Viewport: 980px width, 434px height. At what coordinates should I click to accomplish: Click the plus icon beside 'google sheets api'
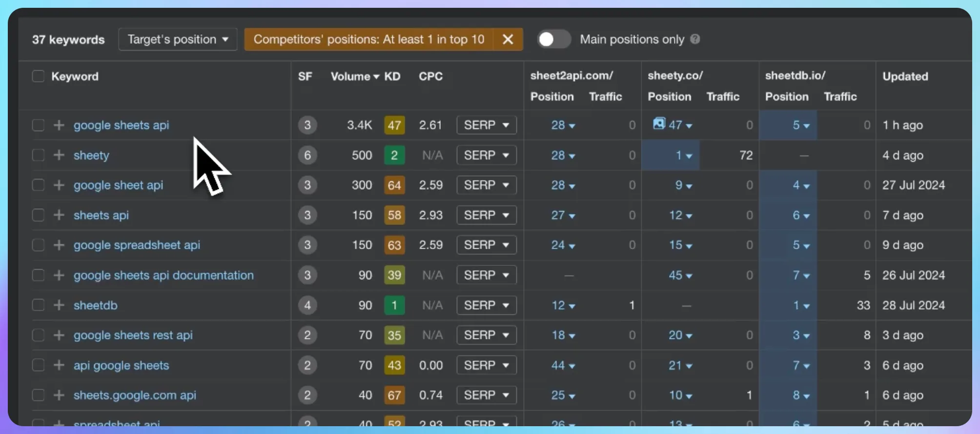[x=59, y=125]
